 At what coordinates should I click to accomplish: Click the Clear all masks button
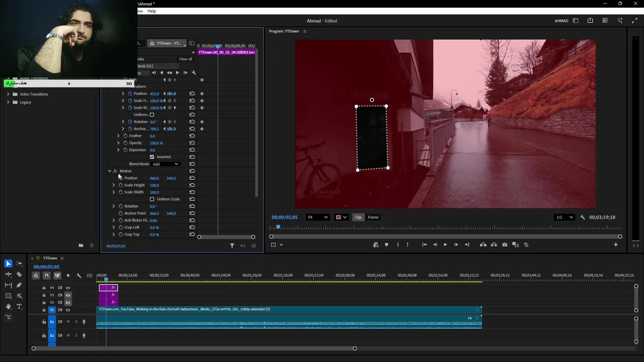[186, 59]
